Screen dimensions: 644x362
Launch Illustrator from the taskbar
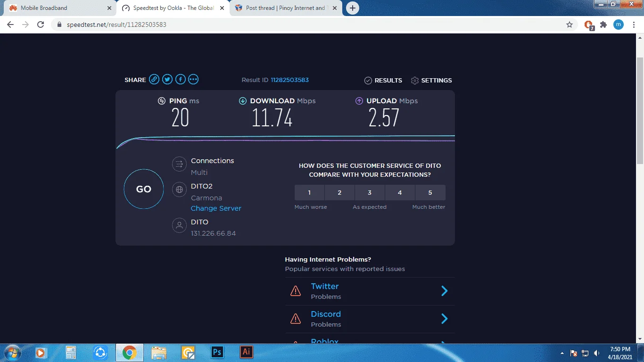tap(247, 352)
